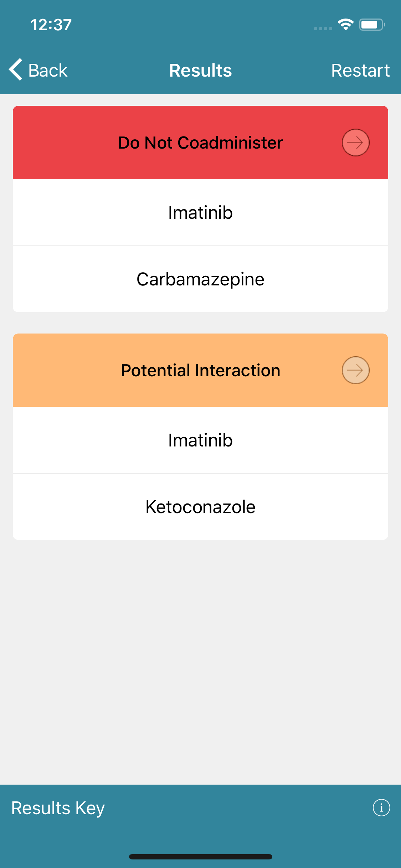The image size is (401, 868).
Task: Select Imatinib under Potential Interaction
Action: [x=200, y=440]
